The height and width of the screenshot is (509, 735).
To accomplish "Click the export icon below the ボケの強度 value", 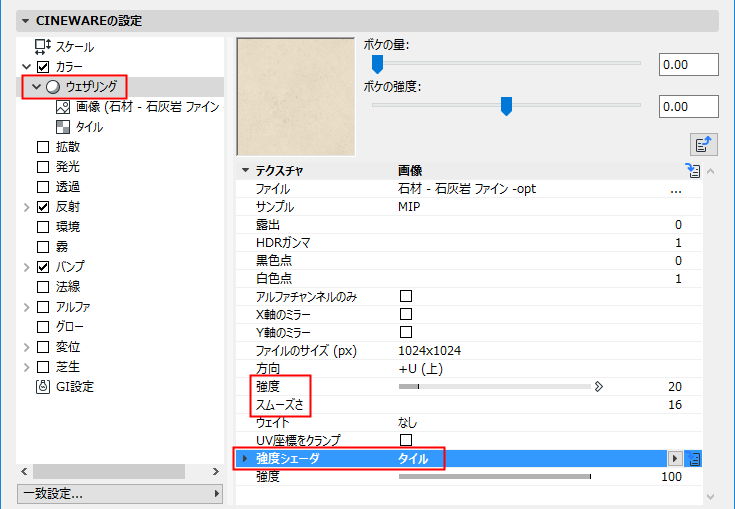I will click(x=704, y=144).
